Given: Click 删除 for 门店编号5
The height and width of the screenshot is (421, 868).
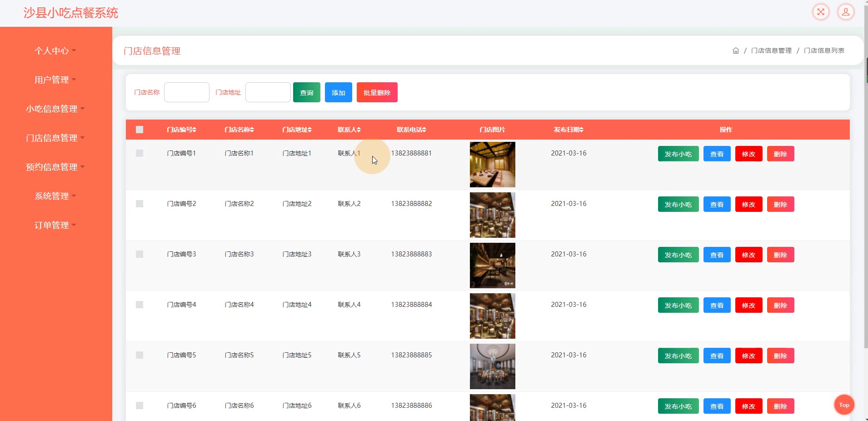Looking at the screenshot, I should coord(781,356).
